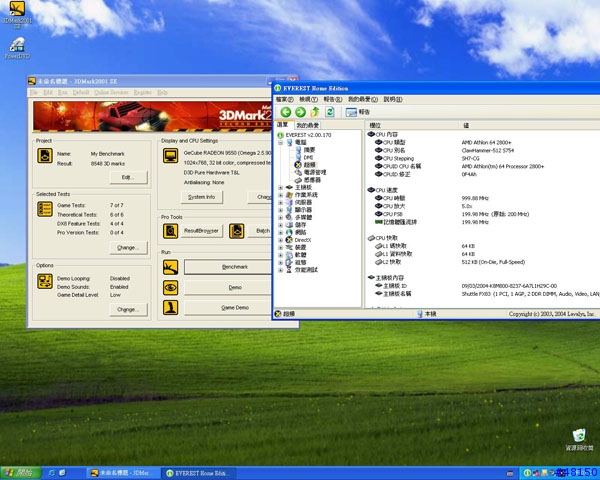
Task: Launch the Game Demo button
Action: (x=228, y=308)
